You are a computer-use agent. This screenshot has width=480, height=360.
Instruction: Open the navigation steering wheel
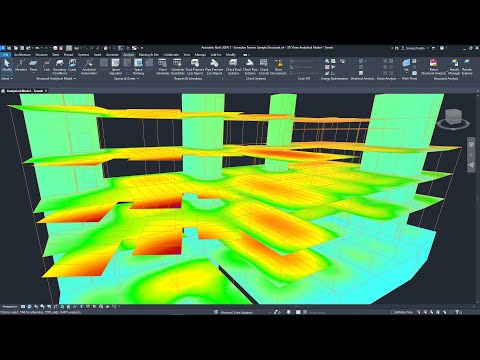[471, 145]
